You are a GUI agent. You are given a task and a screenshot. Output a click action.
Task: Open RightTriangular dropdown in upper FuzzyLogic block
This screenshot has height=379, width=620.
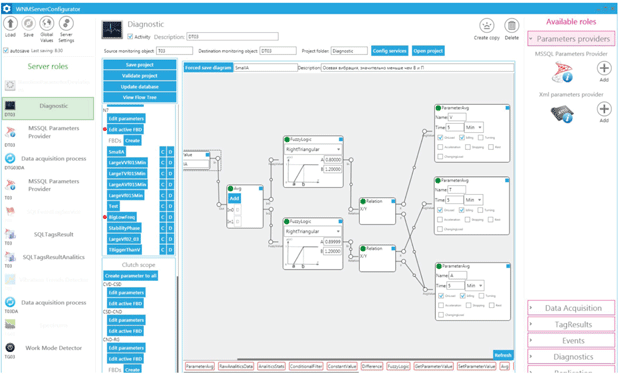coord(313,149)
